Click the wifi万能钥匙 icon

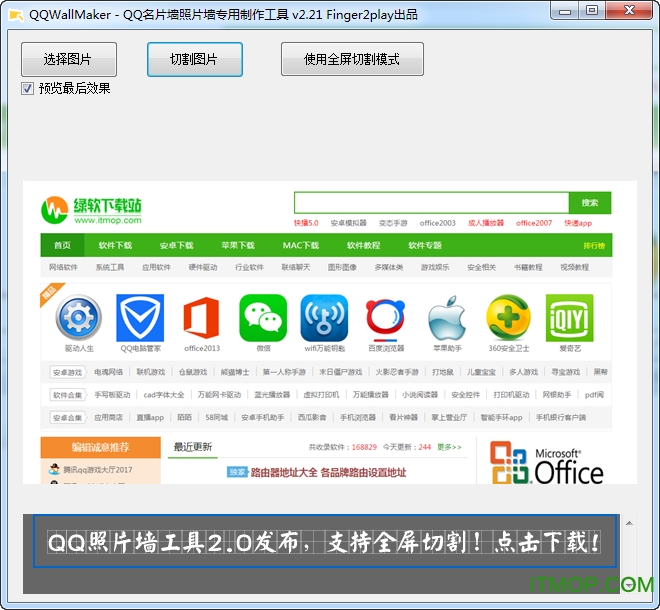tap(325, 317)
